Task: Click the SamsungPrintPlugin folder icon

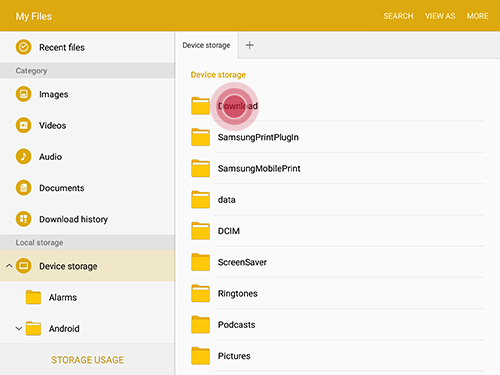Action: coord(200,137)
